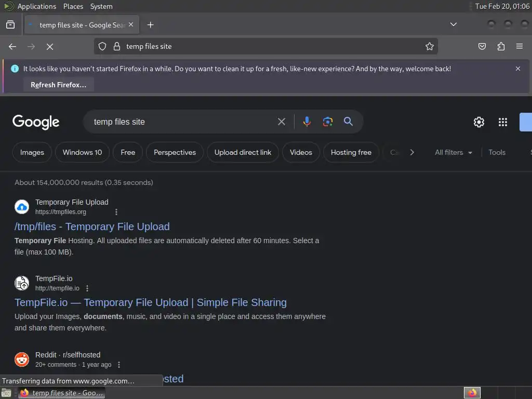Save page to Pocket

482,46
